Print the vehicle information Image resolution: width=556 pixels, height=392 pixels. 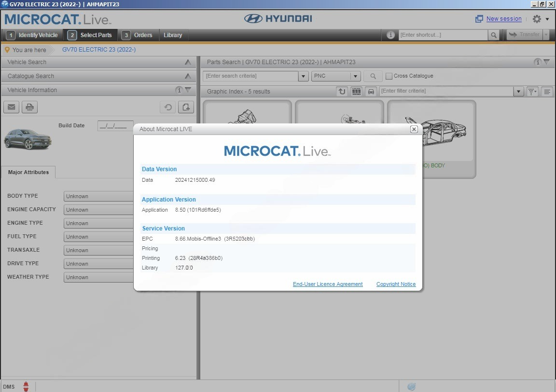[29, 107]
